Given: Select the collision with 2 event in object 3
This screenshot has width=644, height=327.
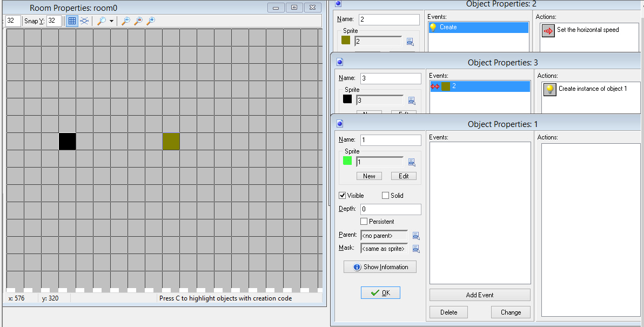Looking at the screenshot, I should (480, 86).
